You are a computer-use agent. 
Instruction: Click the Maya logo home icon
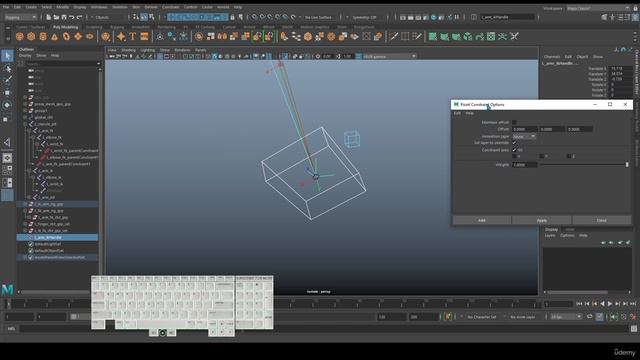tap(7, 289)
